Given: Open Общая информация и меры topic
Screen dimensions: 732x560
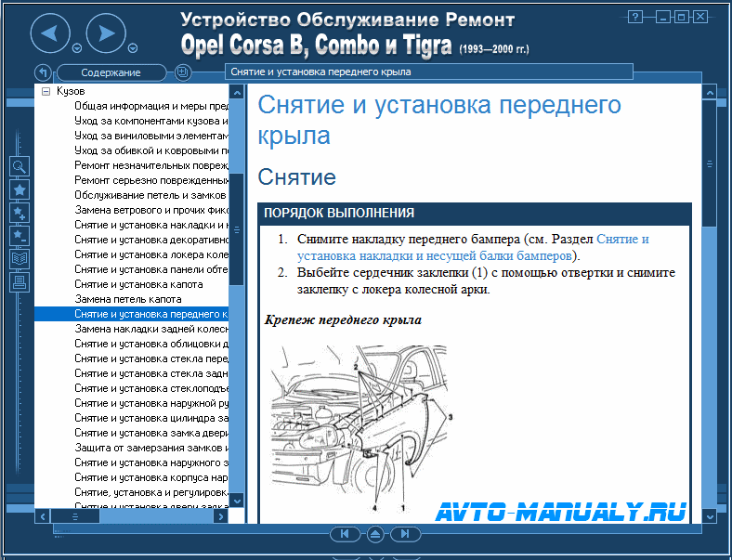Looking at the screenshot, I should click(x=151, y=106).
